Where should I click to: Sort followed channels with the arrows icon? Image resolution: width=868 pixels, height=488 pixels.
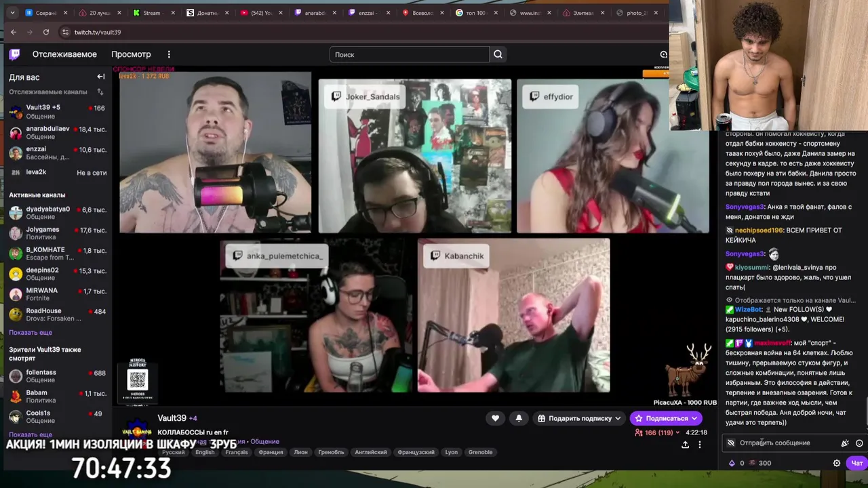click(x=100, y=91)
